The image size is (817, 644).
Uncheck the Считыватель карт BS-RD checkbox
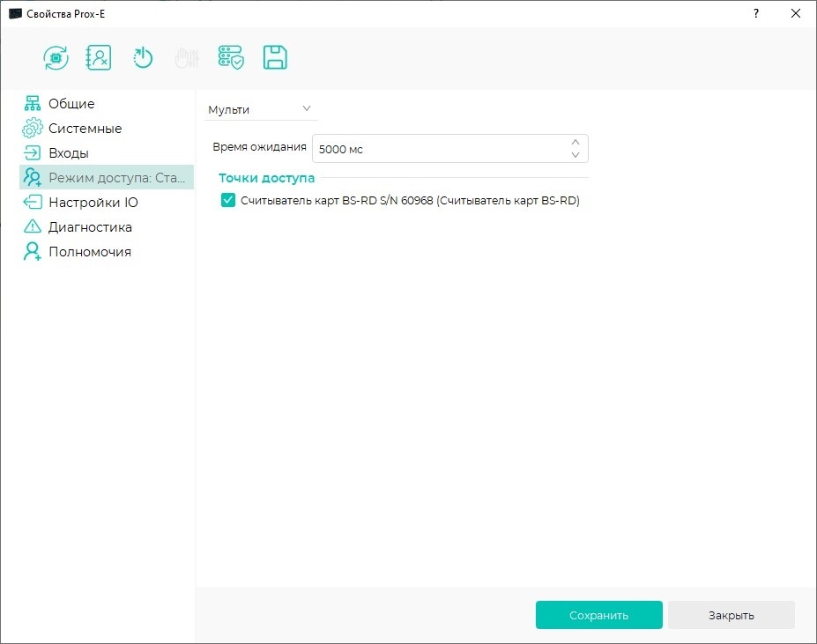coord(228,200)
